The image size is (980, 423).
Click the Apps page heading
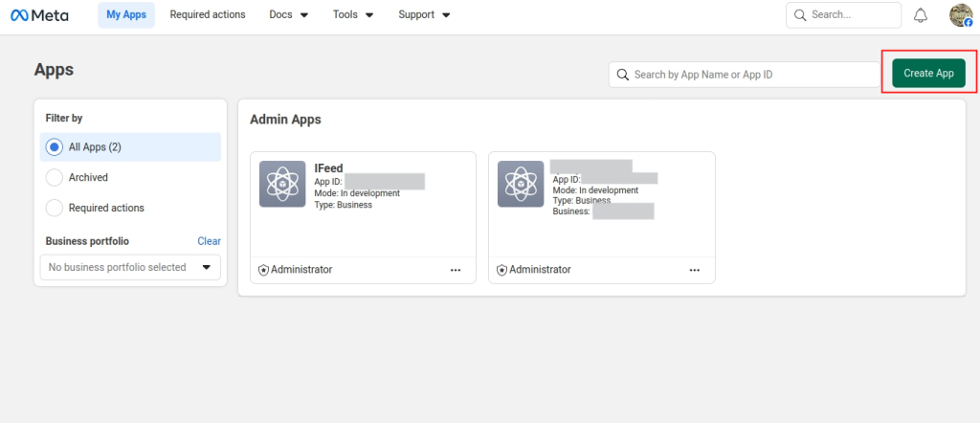pos(54,69)
